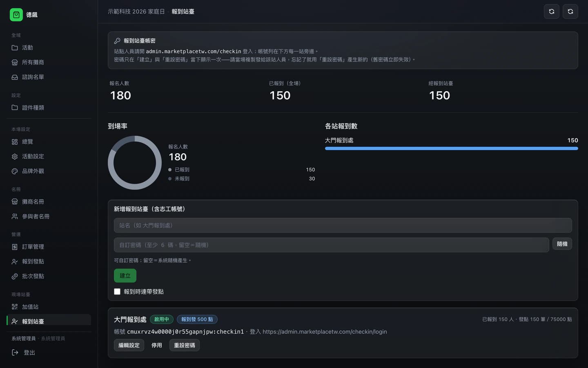This screenshot has height=368, width=588.
Task: Click the 大門報到處 blue progress bar
Action: coord(451,148)
